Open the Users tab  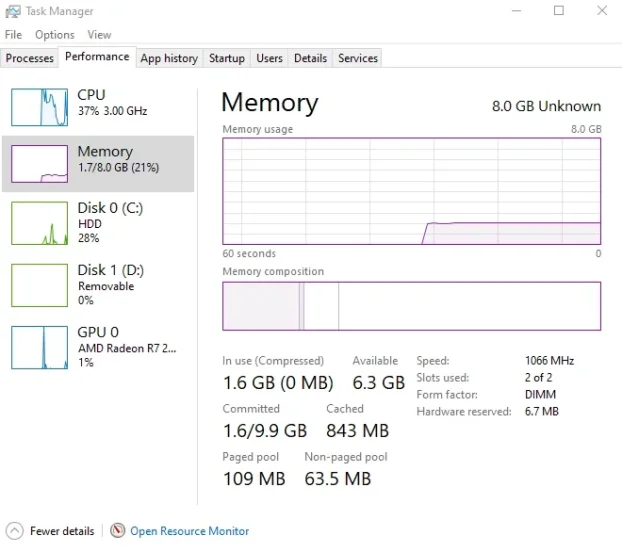tap(270, 58)
